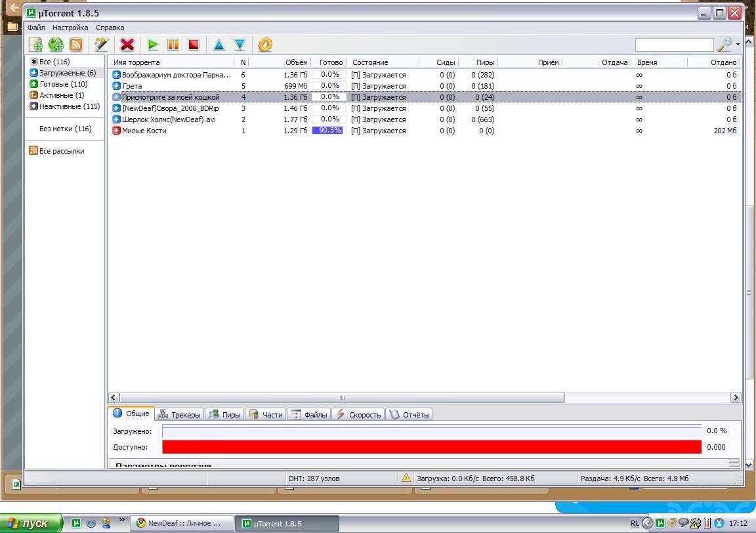Open the Справка menu
This screenshot has width=756, height=533.
110,28
